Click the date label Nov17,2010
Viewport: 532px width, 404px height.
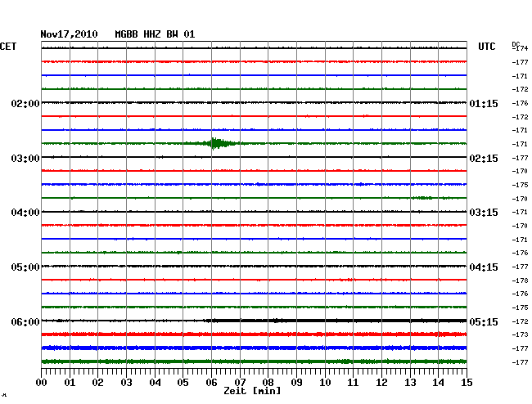[70, 34]
